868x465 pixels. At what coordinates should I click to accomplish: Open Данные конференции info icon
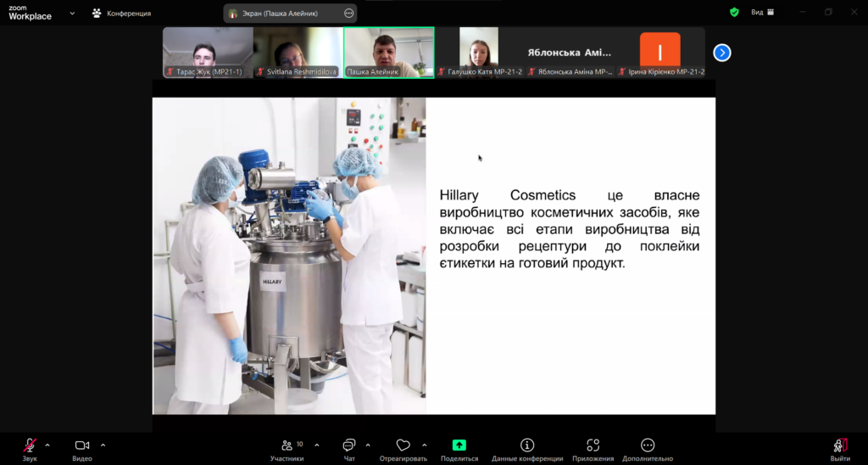click(x=526, y=446)
